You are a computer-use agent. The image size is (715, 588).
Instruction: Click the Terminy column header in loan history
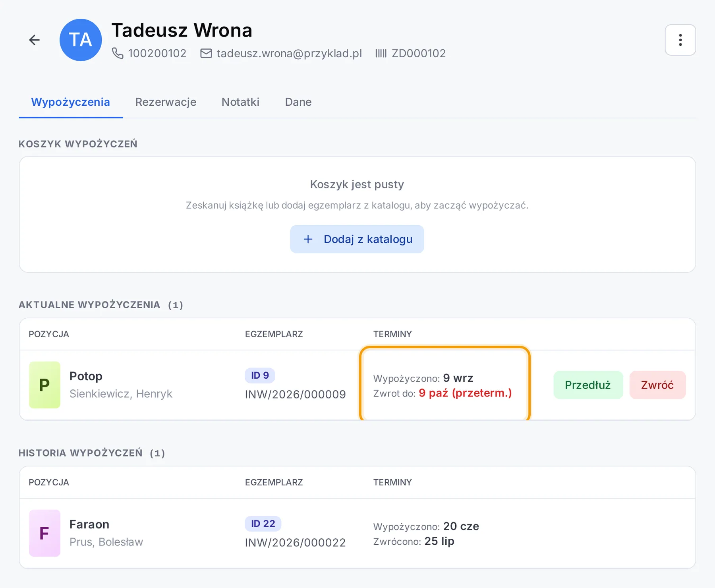(x=392, y=482)
